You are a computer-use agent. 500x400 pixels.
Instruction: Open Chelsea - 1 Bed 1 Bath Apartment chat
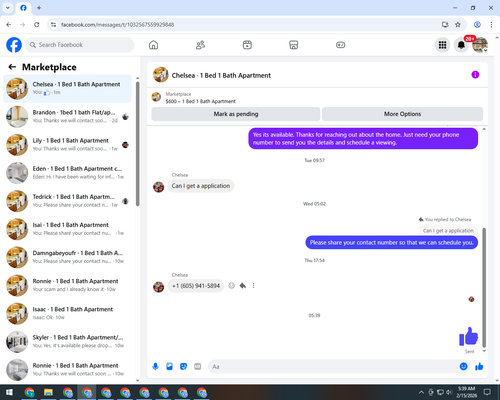[x=67, y=89]
